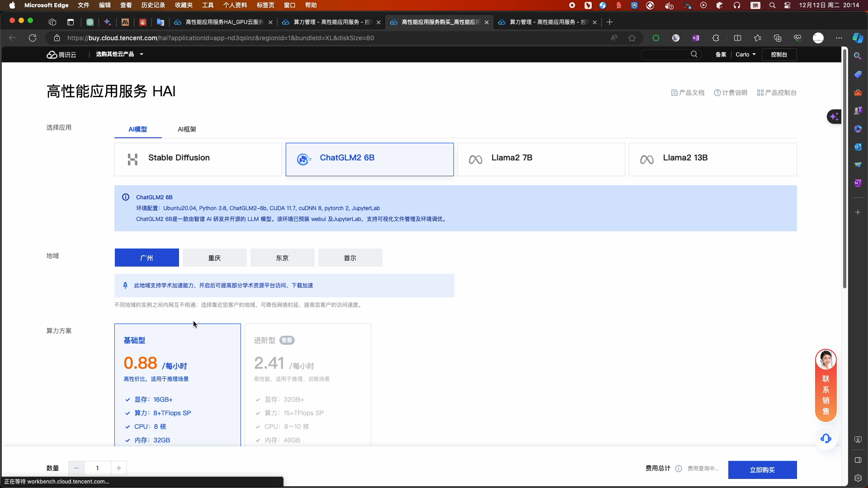Select the Llama2 7B model option
Viewport: 868px width, 488px height.
pos(541,159)
